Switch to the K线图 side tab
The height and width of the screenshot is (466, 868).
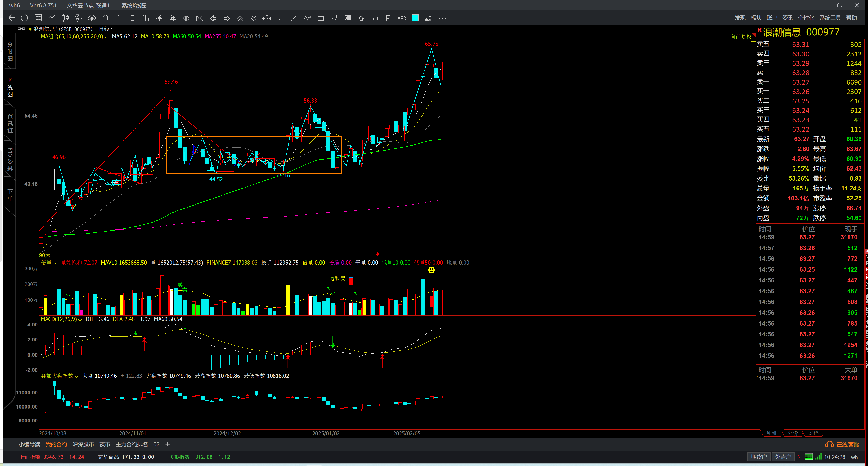(10, 87)
